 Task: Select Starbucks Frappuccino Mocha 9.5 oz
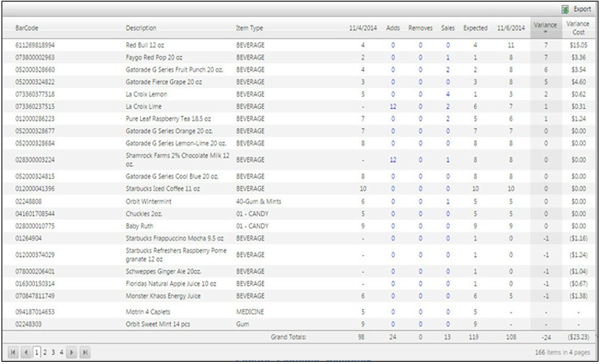(175, 238)
